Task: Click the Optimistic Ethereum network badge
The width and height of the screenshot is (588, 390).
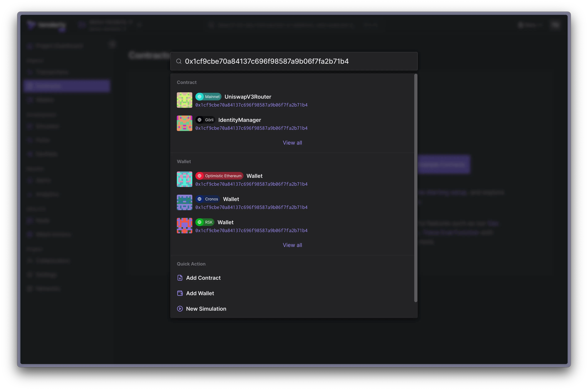Action: [219, 176]
